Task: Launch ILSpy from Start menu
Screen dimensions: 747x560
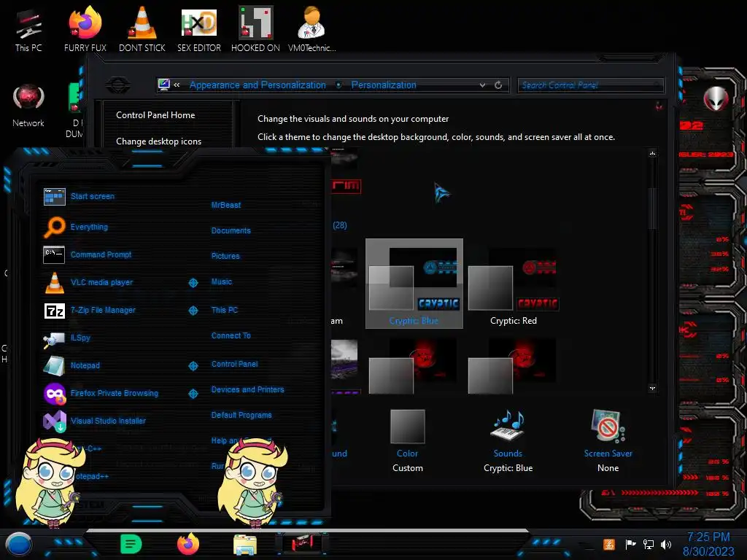Action: coord(67,338)
